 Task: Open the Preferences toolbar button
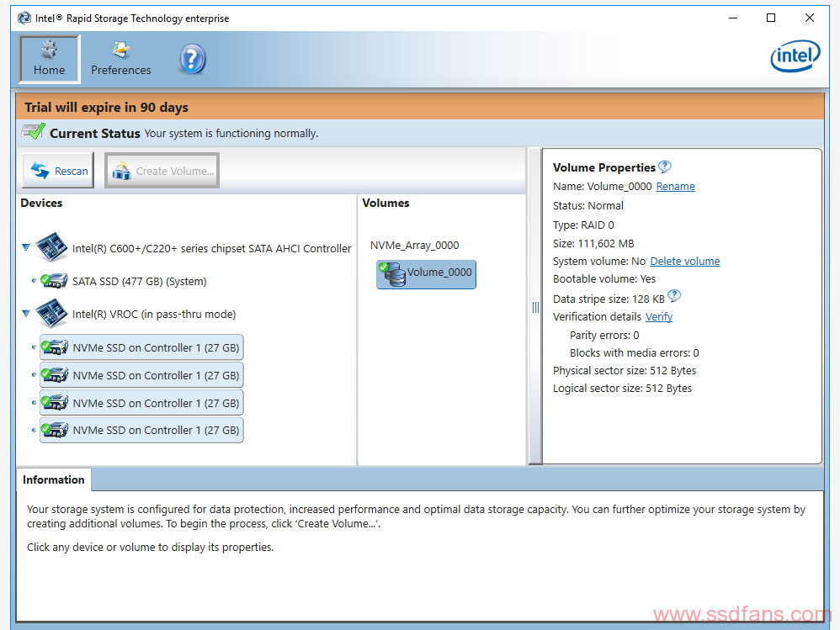tap(121, 59)
